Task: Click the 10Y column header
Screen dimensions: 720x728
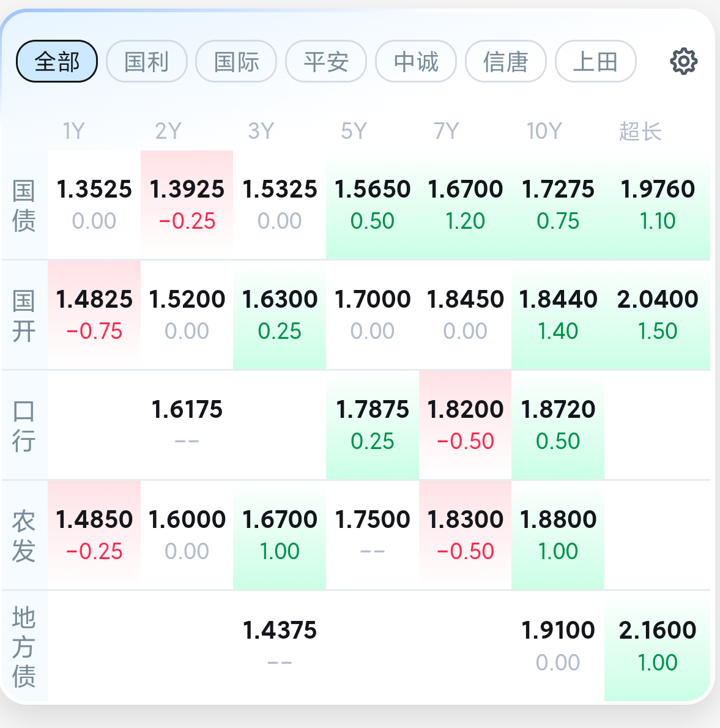Action: (544, 131)
